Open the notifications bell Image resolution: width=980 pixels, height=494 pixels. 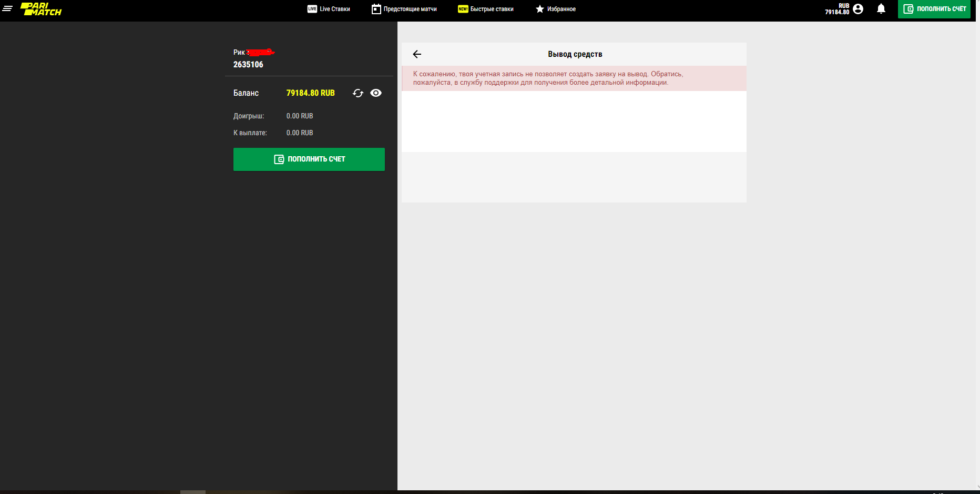(x=881, y=9)
